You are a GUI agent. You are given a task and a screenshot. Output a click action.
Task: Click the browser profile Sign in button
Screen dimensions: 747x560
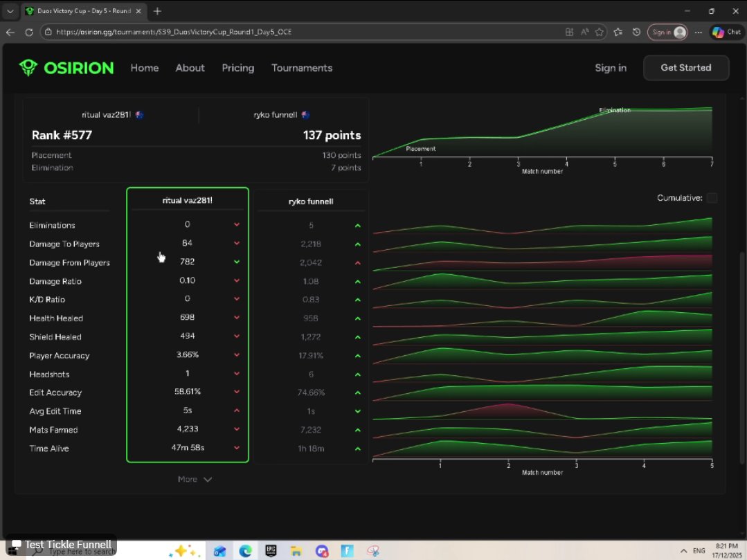pos(667,32)
